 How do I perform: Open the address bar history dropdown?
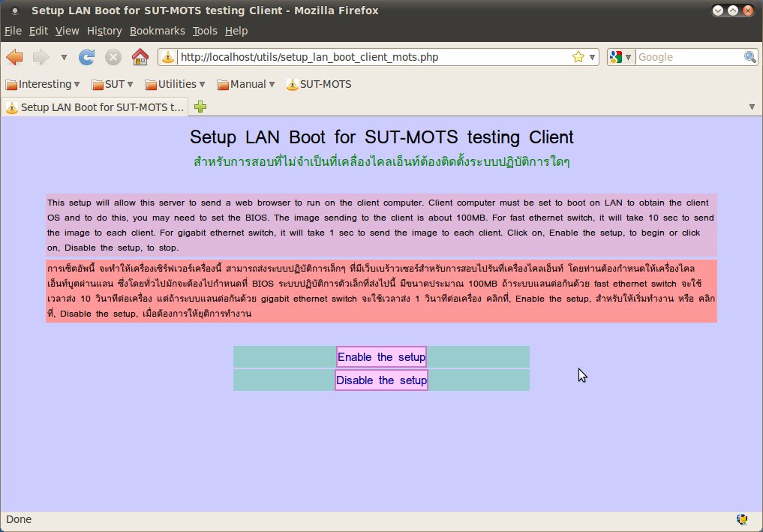point(592,58)
